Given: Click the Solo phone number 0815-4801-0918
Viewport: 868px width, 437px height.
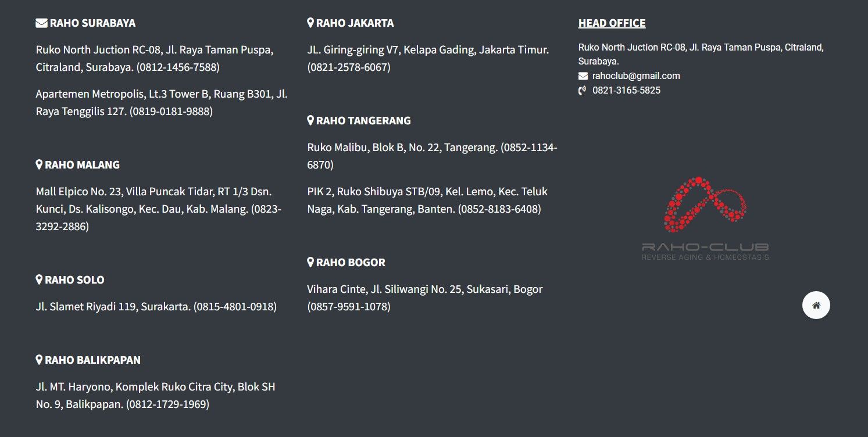Looking at the screenshot, I should coord(235,307).
